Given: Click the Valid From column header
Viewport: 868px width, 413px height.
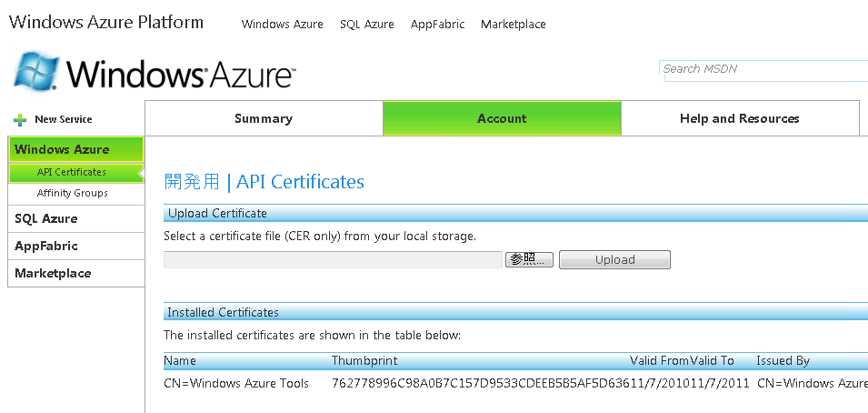Looking at the screenshot, I should click(660, 361).
